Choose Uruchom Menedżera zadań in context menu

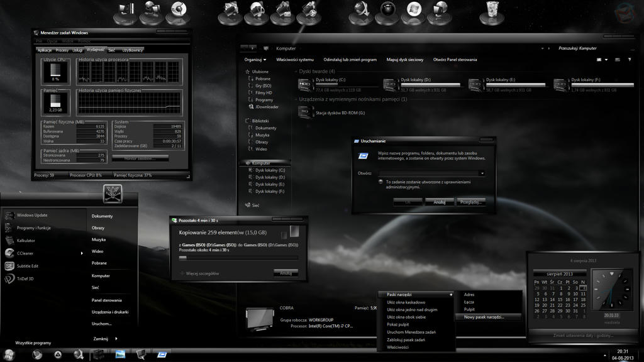pyautogui.click(x=411, y=332)
